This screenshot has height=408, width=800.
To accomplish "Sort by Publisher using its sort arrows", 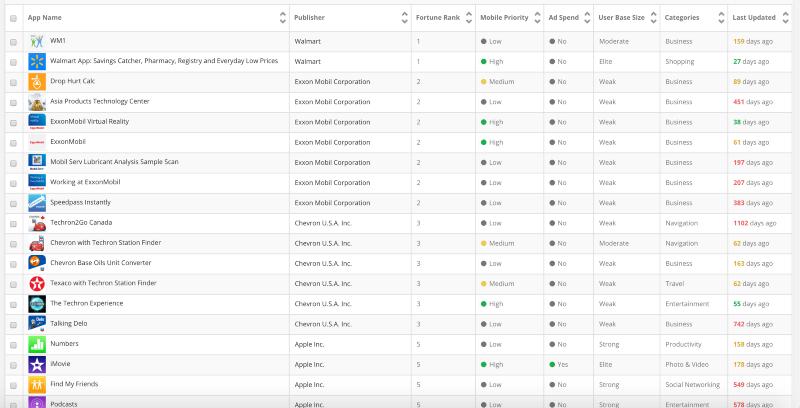I will pos(405,18).
